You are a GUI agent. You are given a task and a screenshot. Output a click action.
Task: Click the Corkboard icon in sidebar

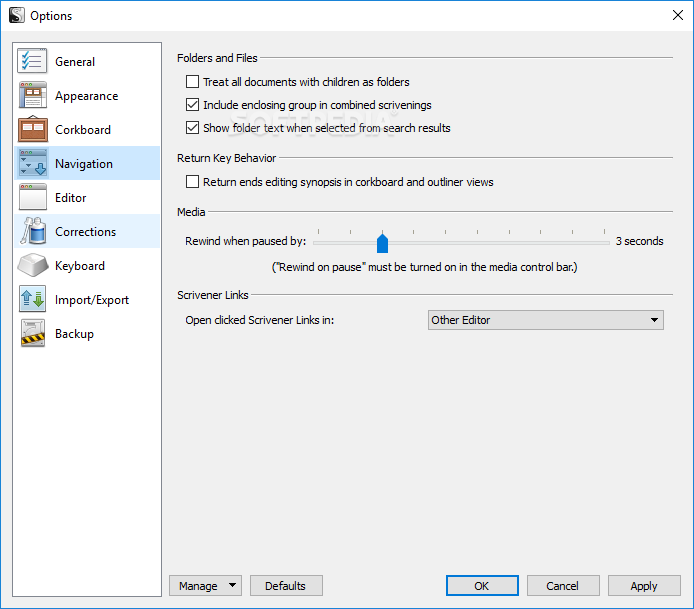32,129
